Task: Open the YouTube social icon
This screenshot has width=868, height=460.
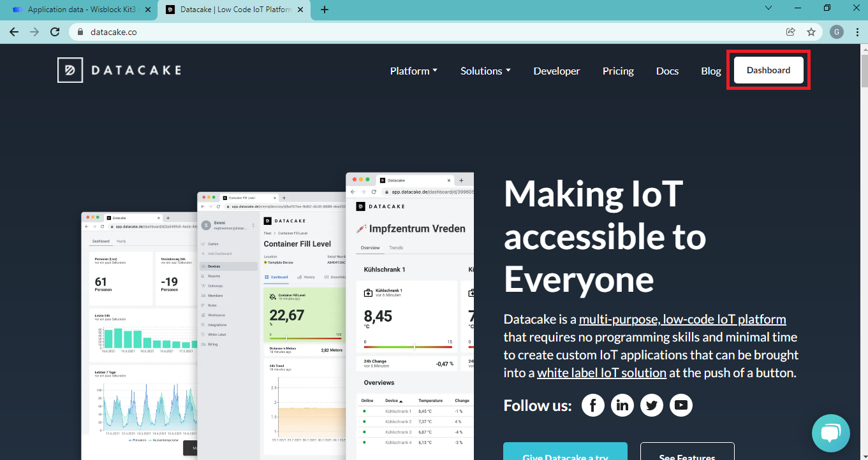Action: pos(681,405)
